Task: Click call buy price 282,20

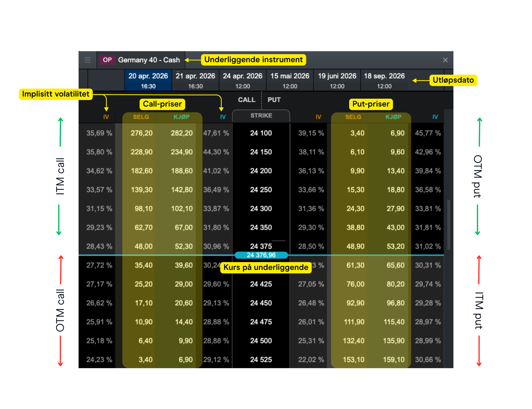Action: (x=182, y=133)
